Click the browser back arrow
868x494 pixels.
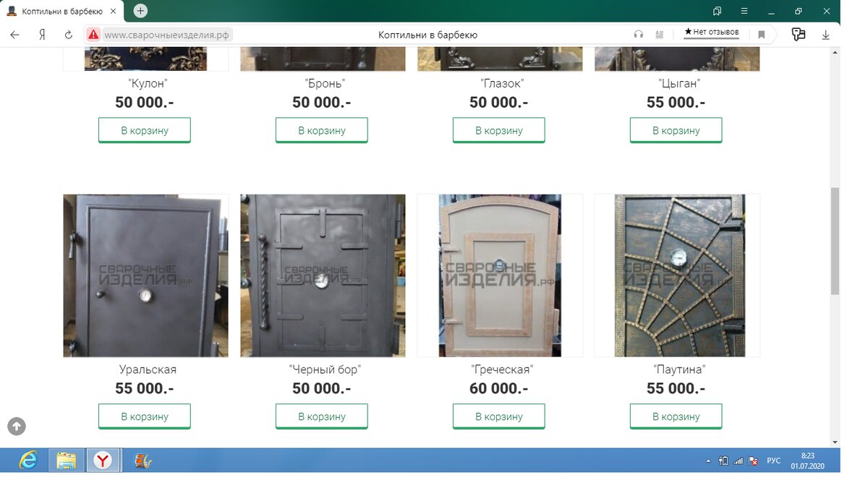tap(14, 35)
